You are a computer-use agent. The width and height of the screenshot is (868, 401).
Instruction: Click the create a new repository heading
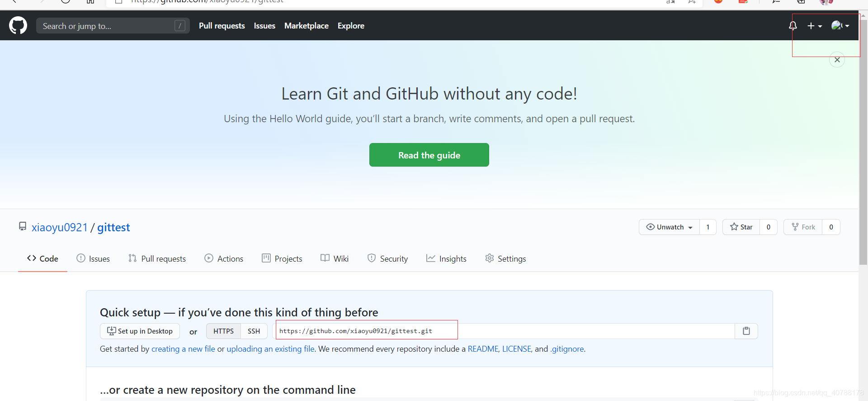pos(228,390)
